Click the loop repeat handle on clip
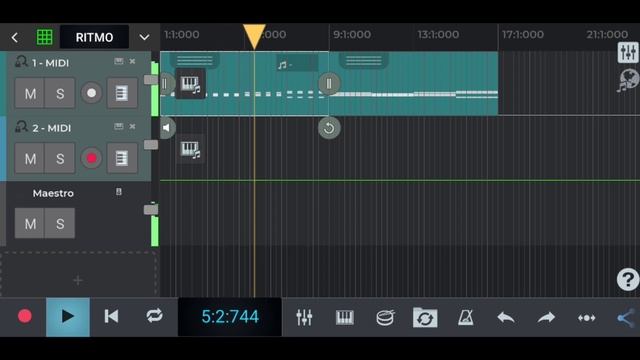 pos(329,128)
